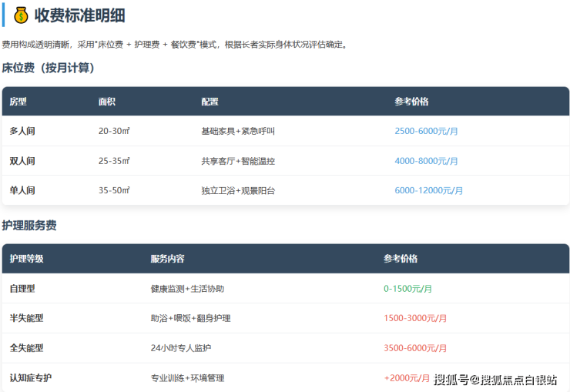Select the 双人间 row label

pyautogui.click(x=22, y=161)
